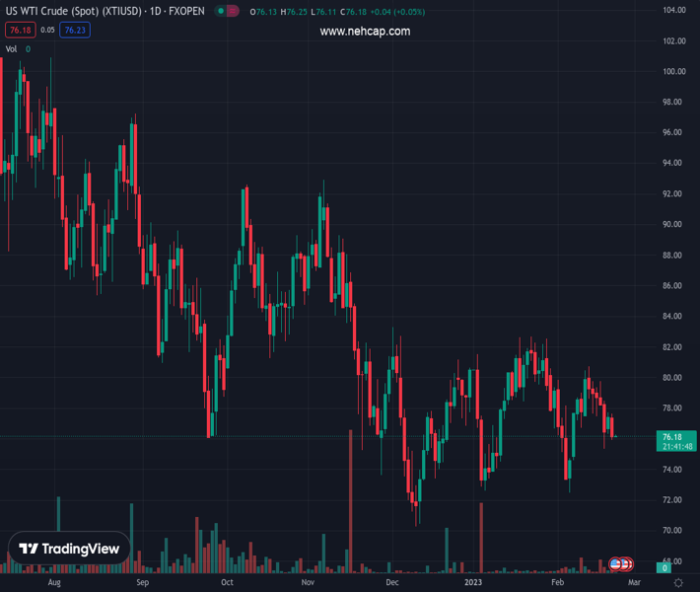
Task: Select the Vol indicator legend
Action: tap(11, 48)
